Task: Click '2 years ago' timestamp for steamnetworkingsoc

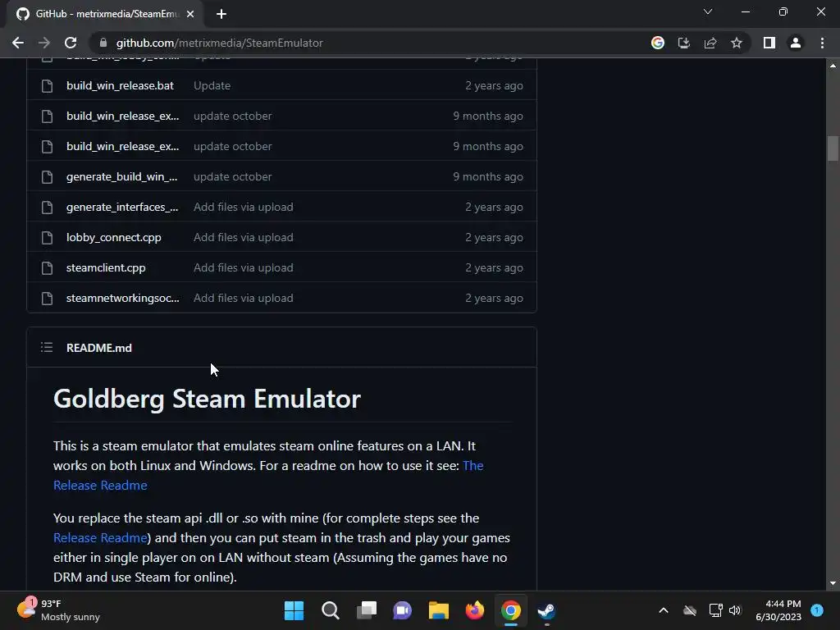Action: 494,299
